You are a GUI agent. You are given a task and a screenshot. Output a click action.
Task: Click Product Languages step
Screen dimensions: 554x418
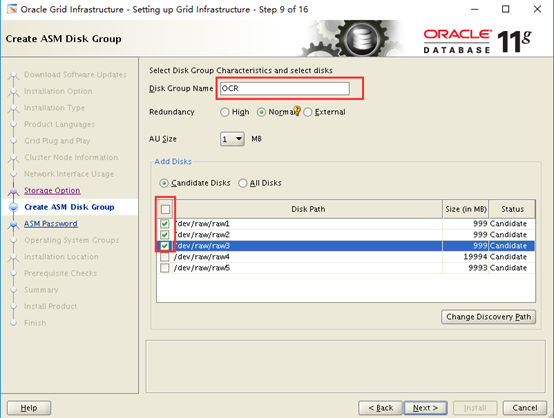[x=59, y=124]
